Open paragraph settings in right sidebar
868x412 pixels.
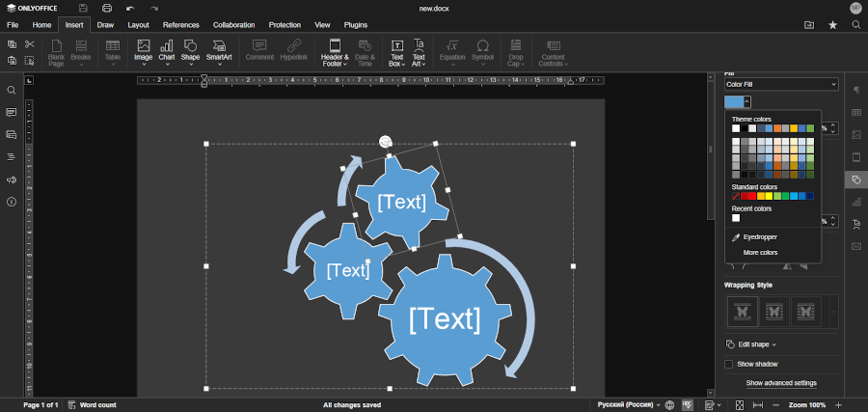tap(855, 90)
